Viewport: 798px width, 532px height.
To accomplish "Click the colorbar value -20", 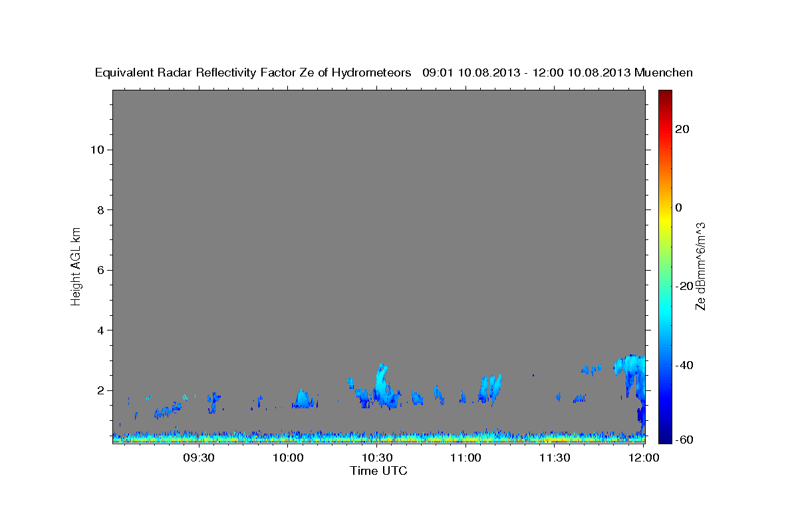I will point(684,286).
